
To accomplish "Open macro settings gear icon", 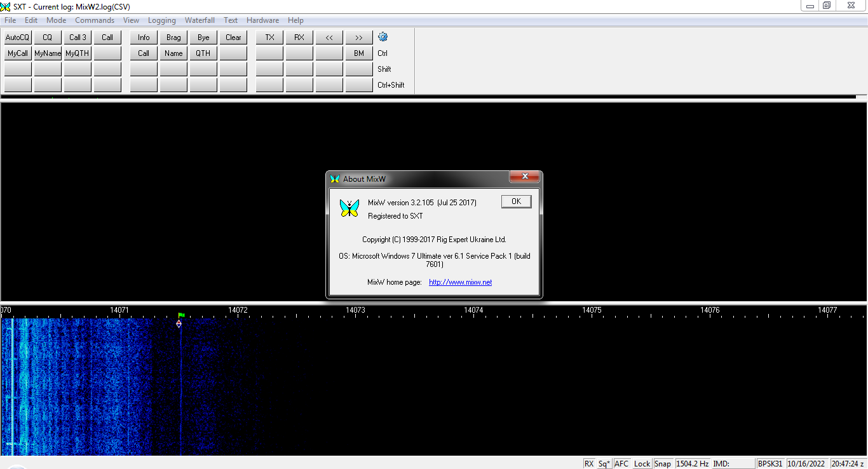I will pos(383,37).
